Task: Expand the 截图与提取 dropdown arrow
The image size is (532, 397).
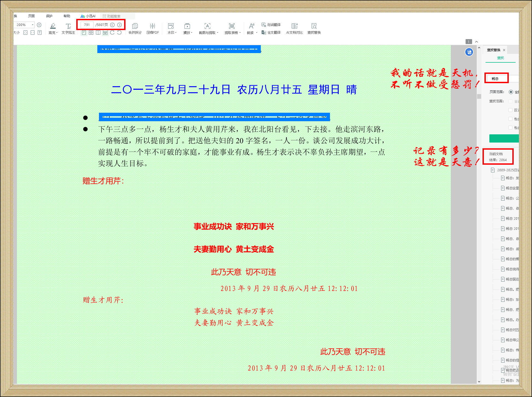Action: pyautogui.click(x=218, y=33)
